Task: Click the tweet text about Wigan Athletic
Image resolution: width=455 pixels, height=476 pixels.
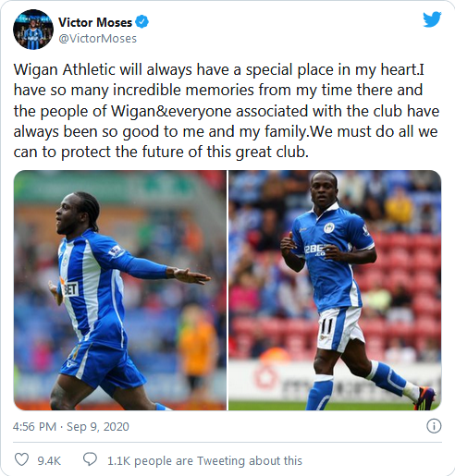Action: pyautogui.click(x=227, y=111)
